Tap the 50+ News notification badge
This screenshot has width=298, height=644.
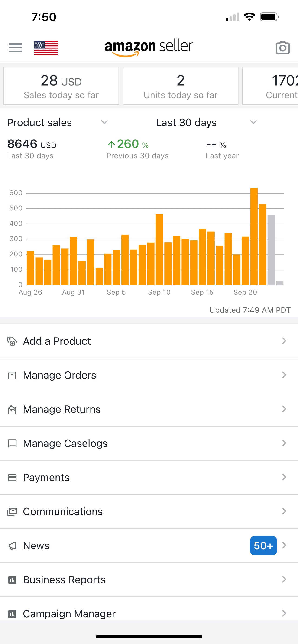click(x=263, y=545)
